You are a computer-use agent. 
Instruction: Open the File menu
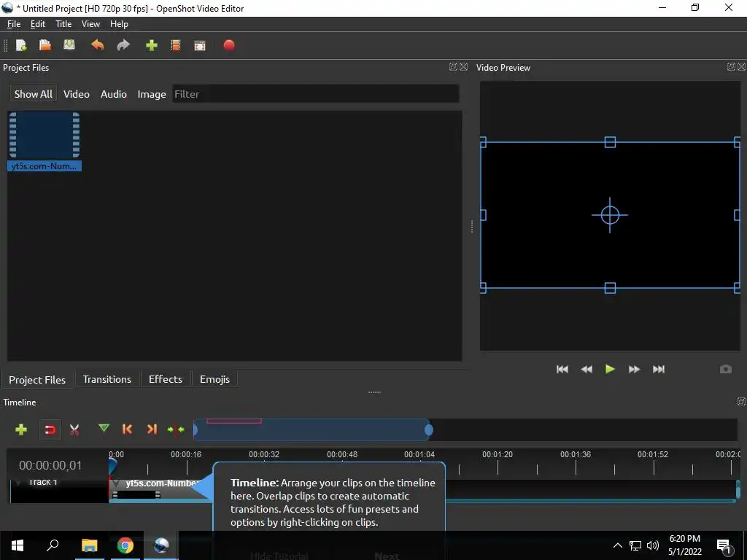[x=14, y=24]
